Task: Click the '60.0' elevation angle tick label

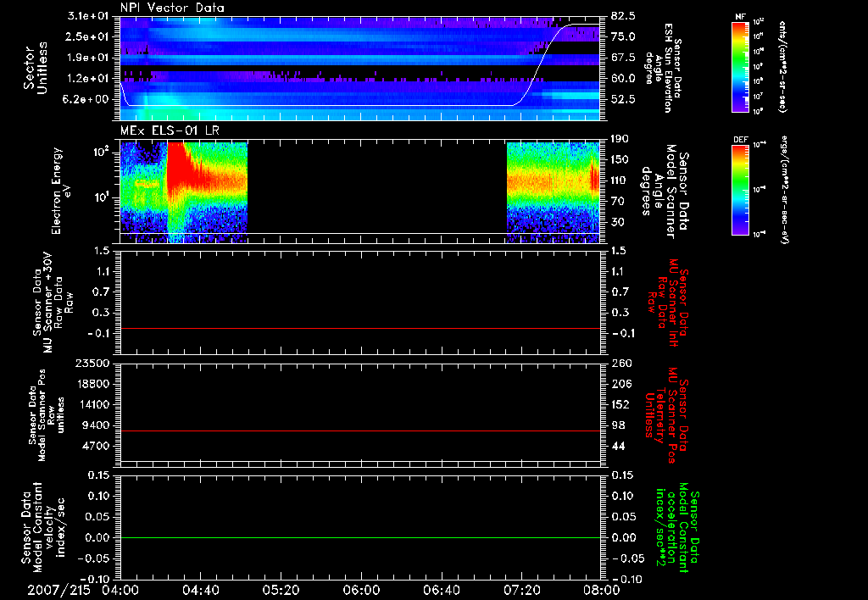Action: pyautogui.click(x=623, y=79)
